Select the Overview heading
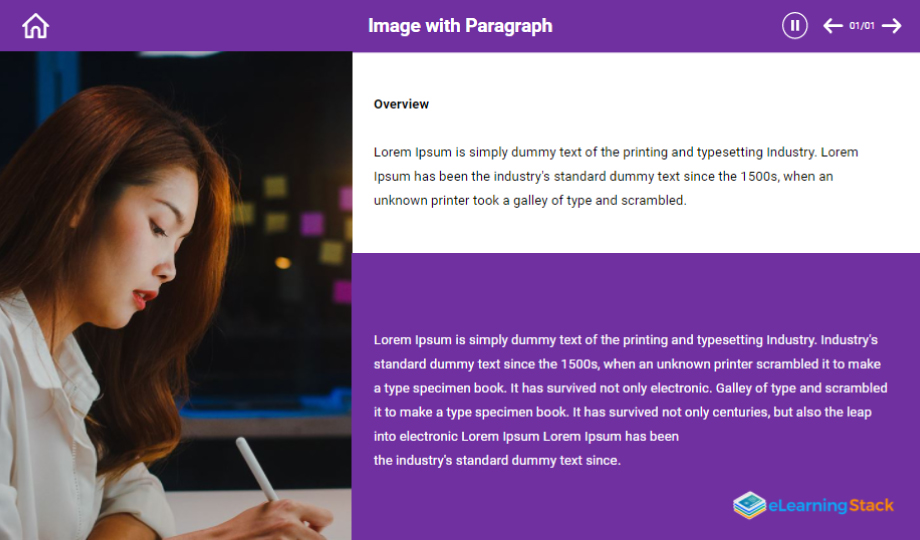Viewport: 920px width, 540px height. tap(401, 104)
